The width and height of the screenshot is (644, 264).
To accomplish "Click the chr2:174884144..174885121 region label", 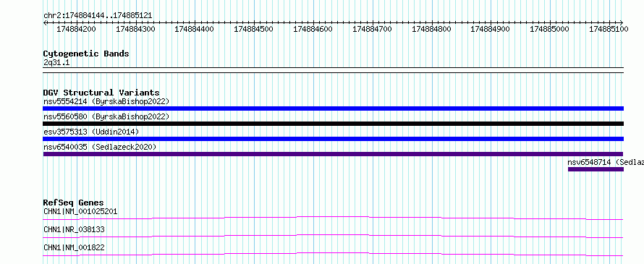I will 98,15.
